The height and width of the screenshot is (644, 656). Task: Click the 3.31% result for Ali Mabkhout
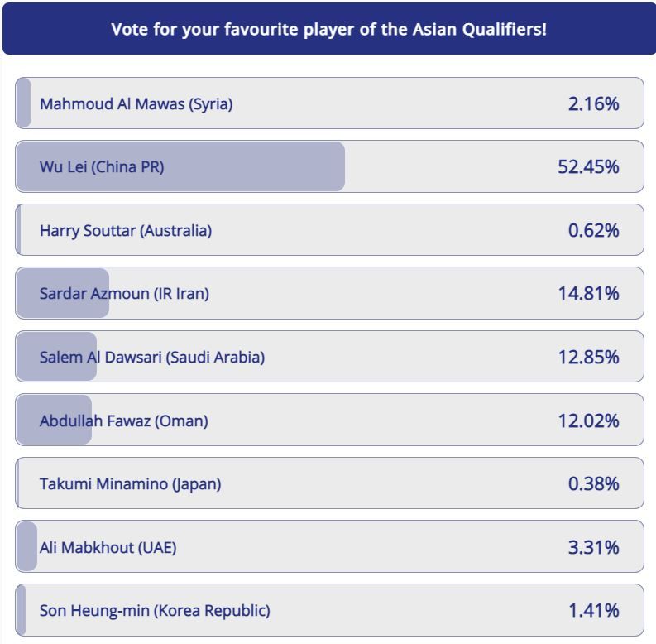(x=593, y=547)
